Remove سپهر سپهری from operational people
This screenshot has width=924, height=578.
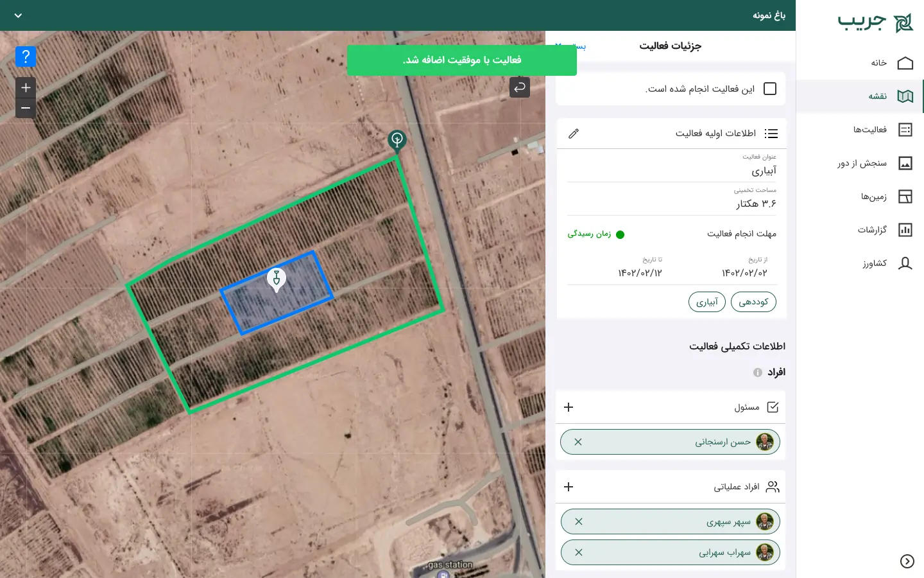click(x=579, y=521)
